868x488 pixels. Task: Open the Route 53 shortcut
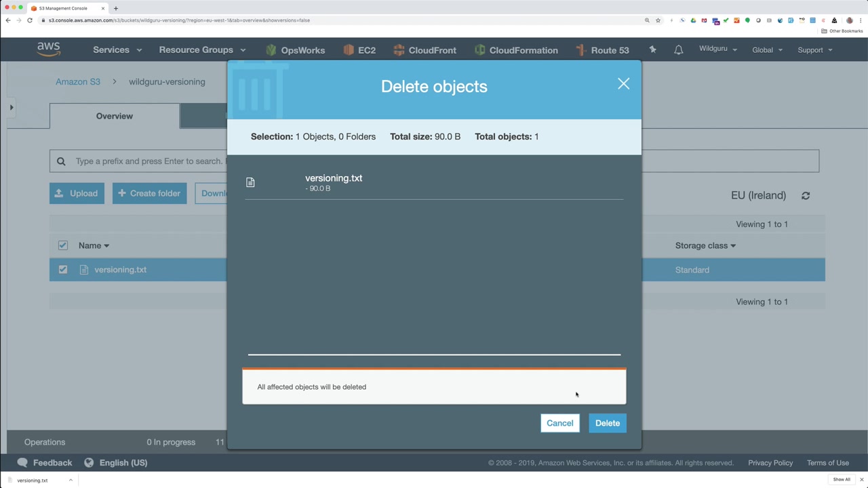602,50
